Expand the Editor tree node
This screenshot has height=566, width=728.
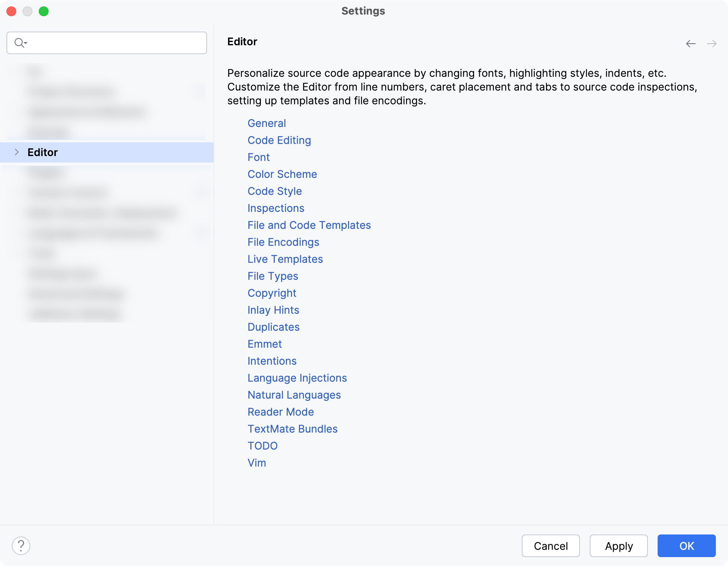point(17,152)
